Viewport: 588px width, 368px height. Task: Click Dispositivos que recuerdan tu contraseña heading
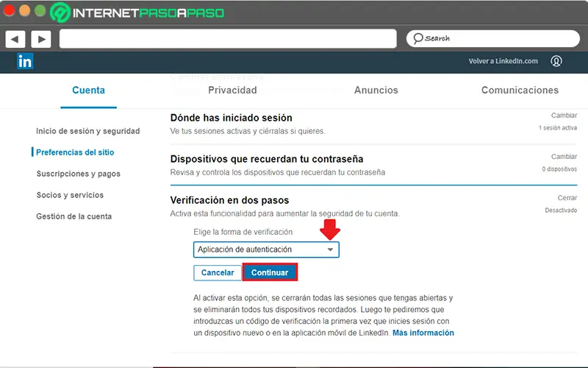tap(267, 159)
